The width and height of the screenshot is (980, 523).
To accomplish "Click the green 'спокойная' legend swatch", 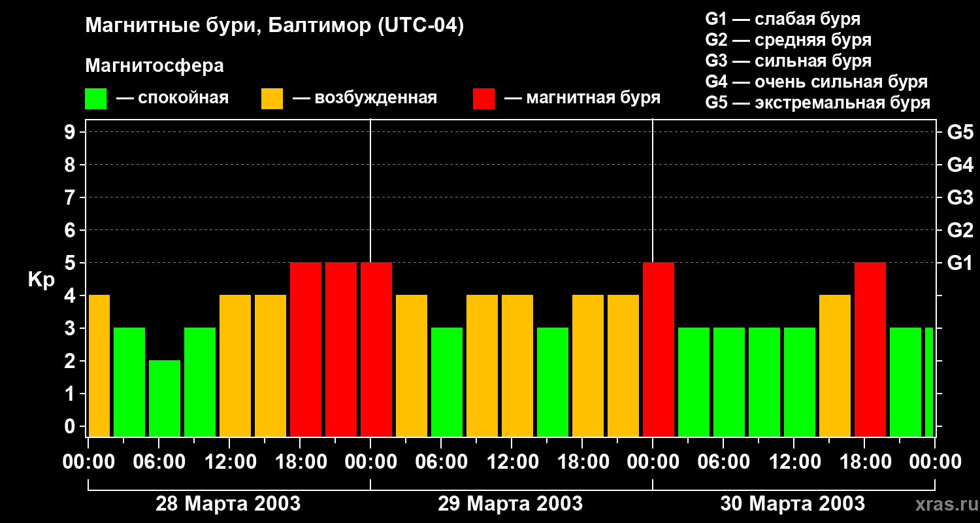I will (x=95, y=99).
